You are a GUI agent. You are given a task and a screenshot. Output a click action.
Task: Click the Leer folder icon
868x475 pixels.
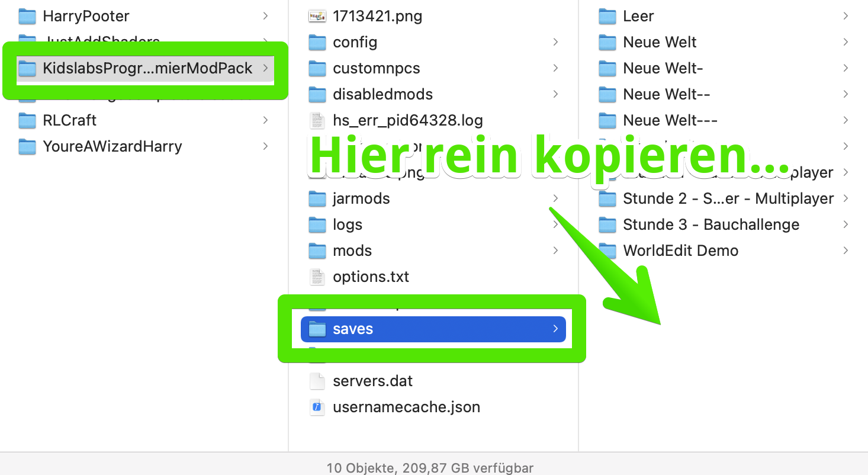[607, 16]
